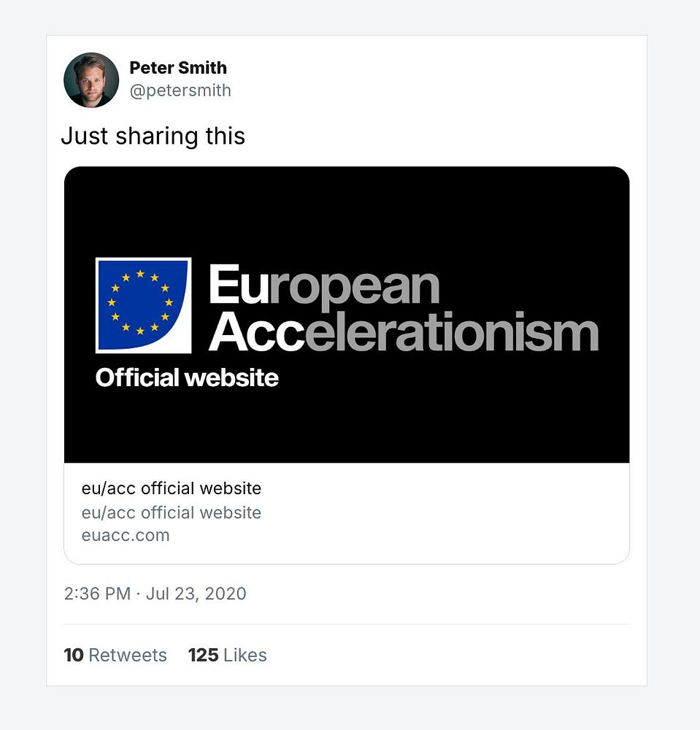This screenshot has width=700, height=730.
Task: Click the black 'eu/acc official website' card title
Action: pos(171,488)
